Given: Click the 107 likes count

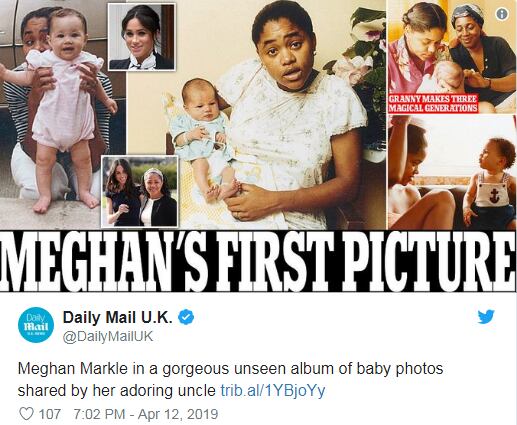Looking at the screenshot, I should 50,414.
